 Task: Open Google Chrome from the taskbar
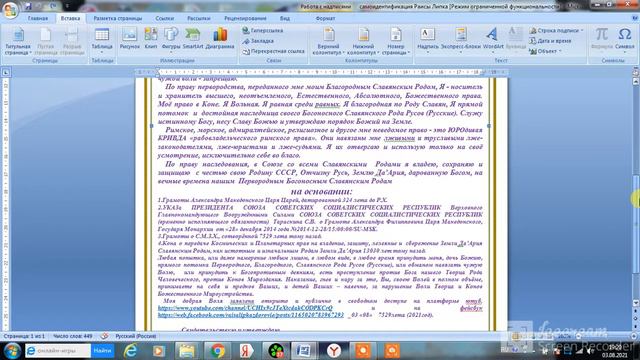(217, 351)
